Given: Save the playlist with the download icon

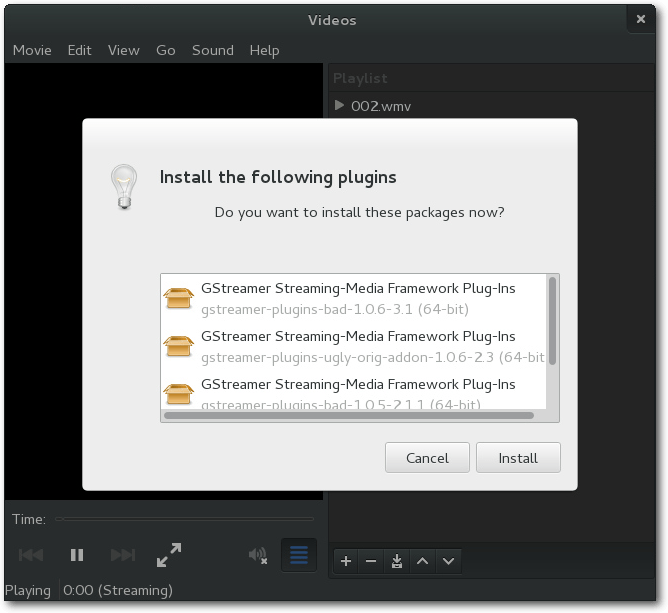Looking at the screenshot, I should (x=397, y=561).
